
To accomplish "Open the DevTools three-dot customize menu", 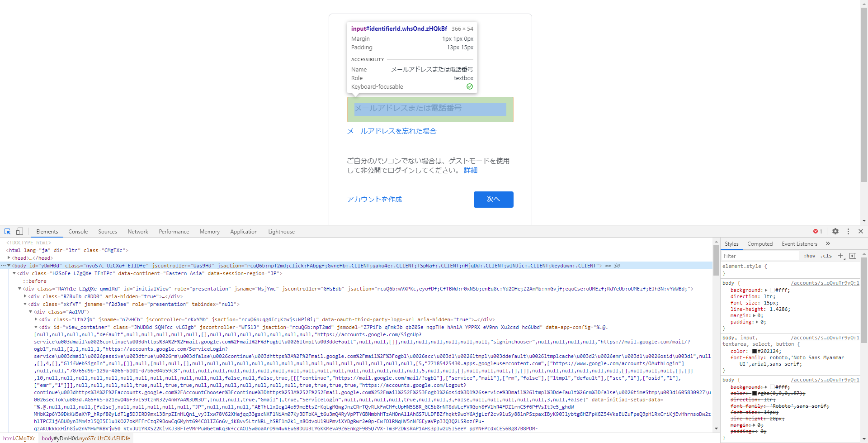I will (x=848, y=231).
